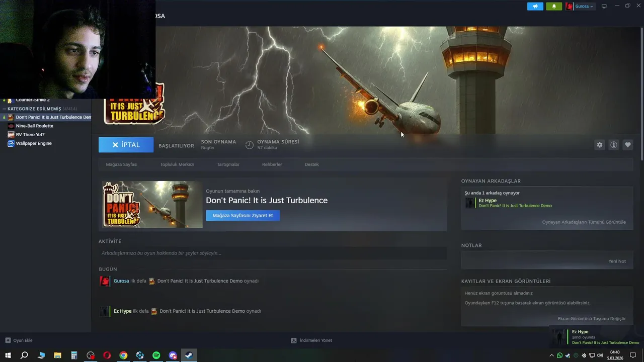The image size is (644, 362).
Task: Click the Steam taskbar icon
Action: point(189,355)
